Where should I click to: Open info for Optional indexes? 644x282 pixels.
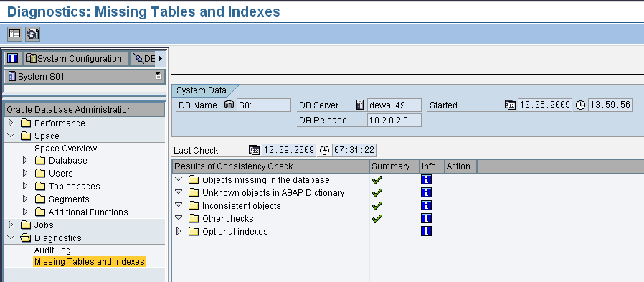[426, 231]
